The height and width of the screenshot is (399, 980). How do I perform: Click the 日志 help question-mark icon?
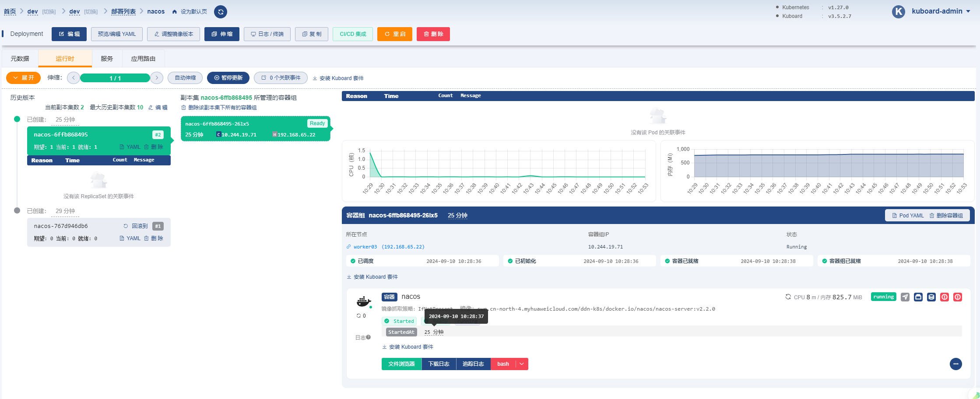point(369,337)
